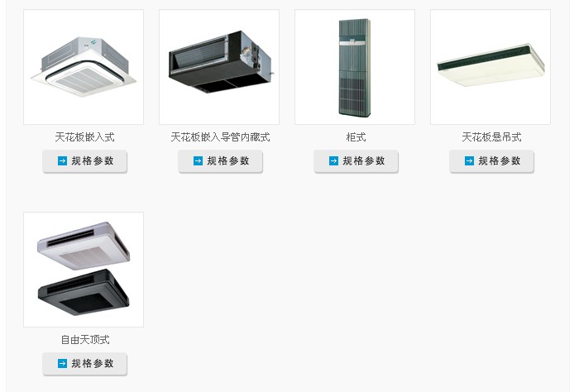Select the white and black free ceiling units image
This screenshot has width=579, height=392.
tap(84, 270)
